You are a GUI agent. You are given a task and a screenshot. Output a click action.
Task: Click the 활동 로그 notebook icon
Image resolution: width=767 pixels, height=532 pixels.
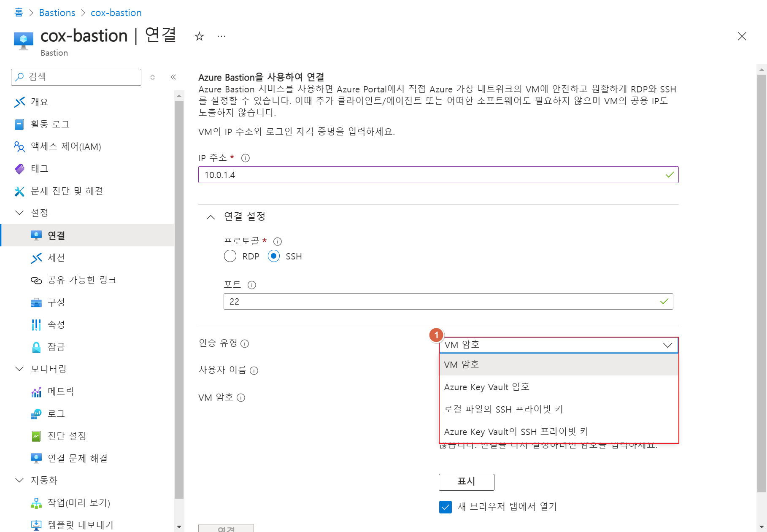click(19, 124)
